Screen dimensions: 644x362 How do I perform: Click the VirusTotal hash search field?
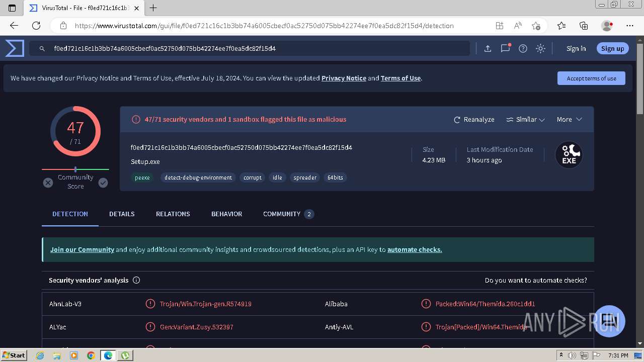click(x=250, y=48)
